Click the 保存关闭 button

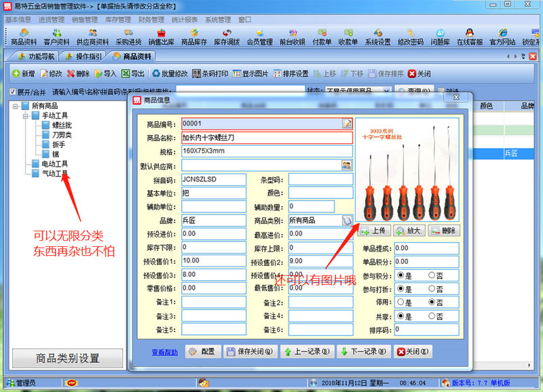click(250, 351)
